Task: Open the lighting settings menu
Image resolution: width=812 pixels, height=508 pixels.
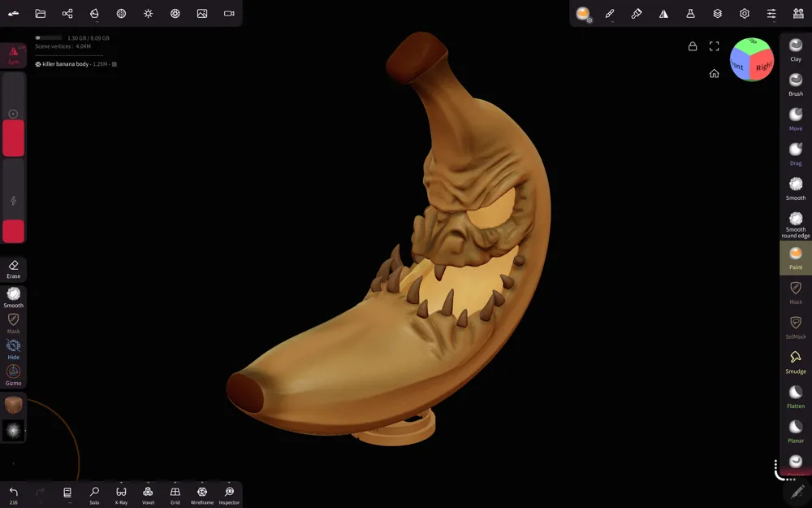Action: point(148,14)
